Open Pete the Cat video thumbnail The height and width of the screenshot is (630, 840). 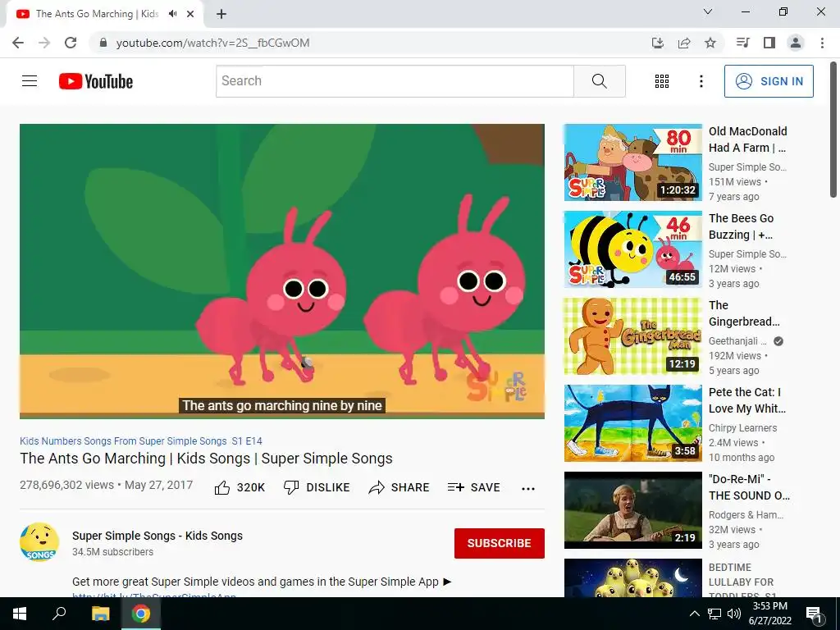pos(632,423)
